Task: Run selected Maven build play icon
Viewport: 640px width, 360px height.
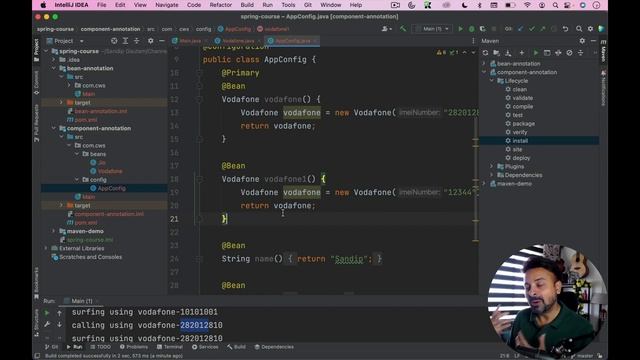Action: [x=536, y=53]
